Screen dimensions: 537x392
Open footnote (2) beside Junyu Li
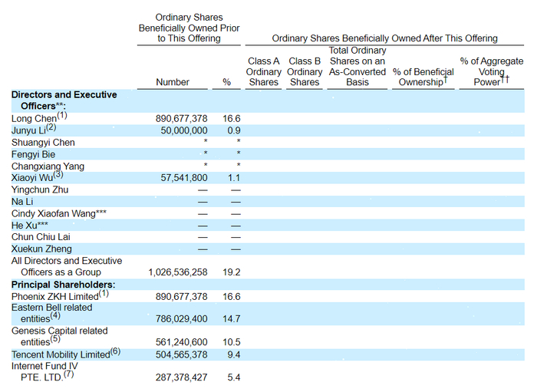point(51,128)
